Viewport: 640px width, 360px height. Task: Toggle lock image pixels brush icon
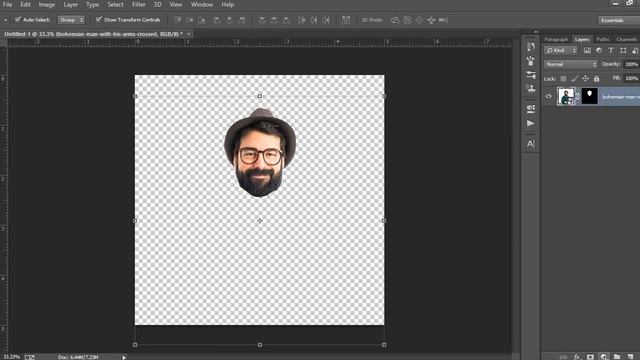[x=574, y=78]
